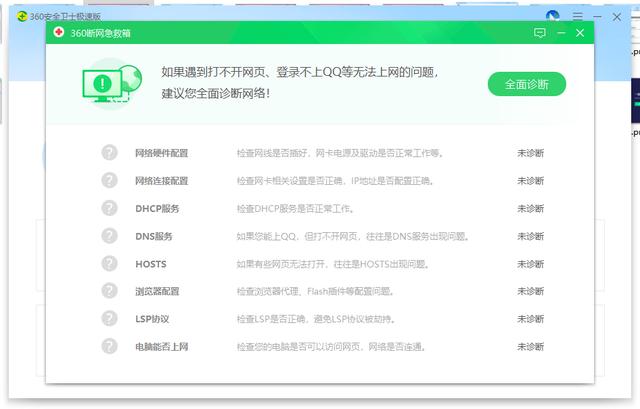The height and width of the screenshot is (409, 640).
Task: Click the question mark icon beside 浏览器配置
Action: click(109, 291)
